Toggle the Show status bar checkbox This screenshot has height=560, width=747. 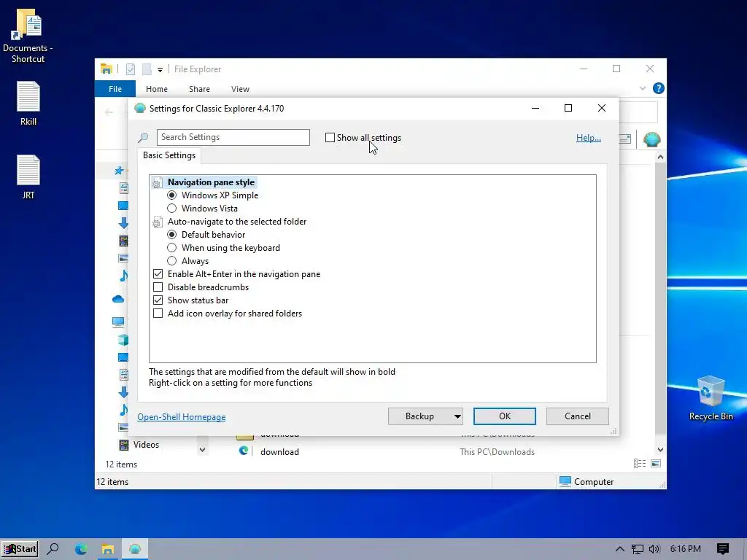158,300
